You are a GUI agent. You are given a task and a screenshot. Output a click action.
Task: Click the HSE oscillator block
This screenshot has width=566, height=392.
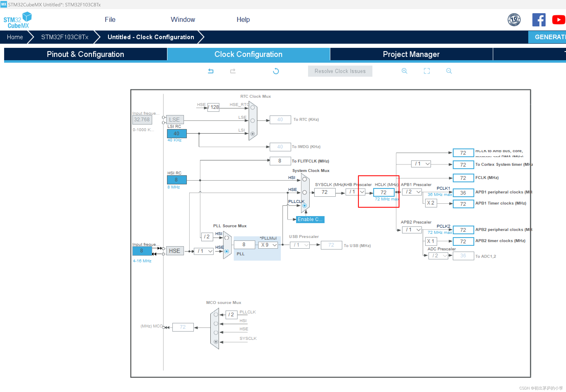point(175,251)
